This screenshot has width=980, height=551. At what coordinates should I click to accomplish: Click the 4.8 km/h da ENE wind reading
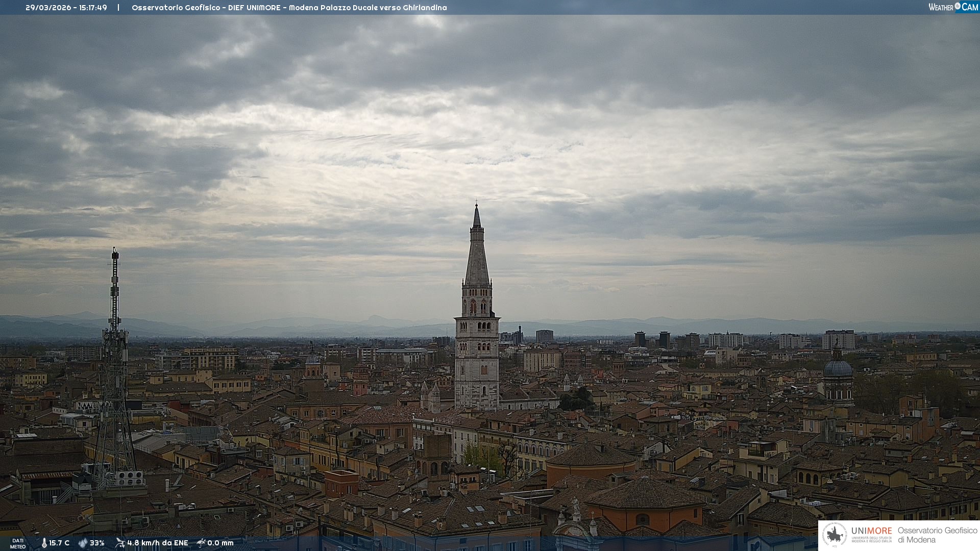[x=158, y=543]
